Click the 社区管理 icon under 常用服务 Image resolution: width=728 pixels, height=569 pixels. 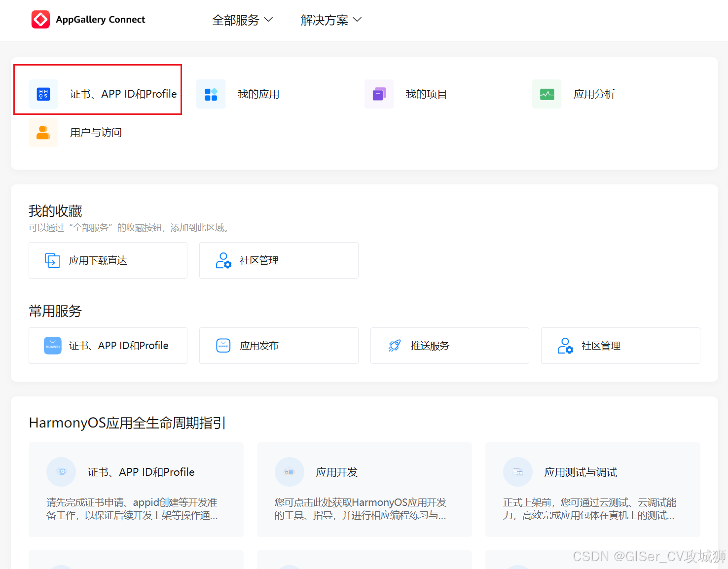click(x=565, y=346)
